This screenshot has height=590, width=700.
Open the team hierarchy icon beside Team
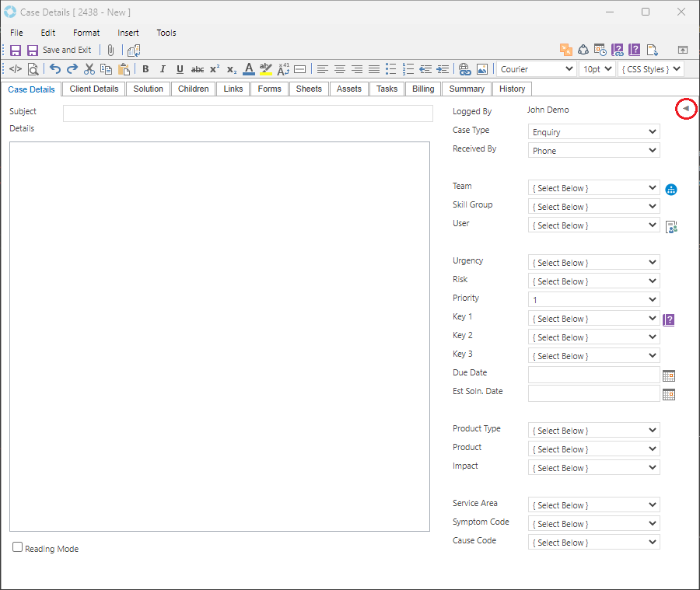click(671, 189)
